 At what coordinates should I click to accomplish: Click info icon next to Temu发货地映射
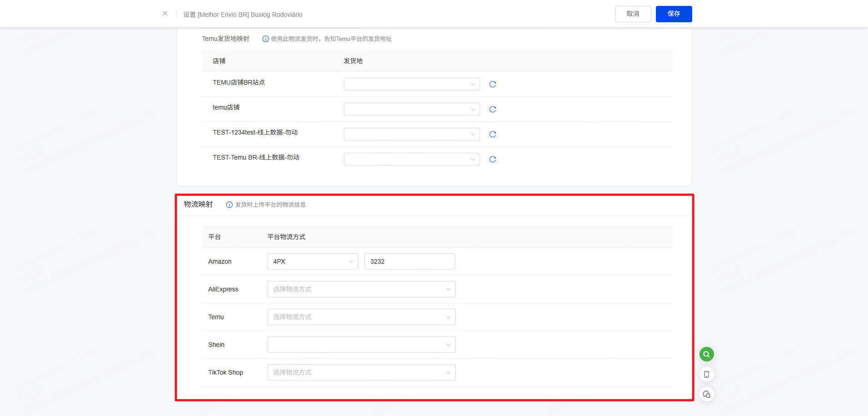point(266,39)
